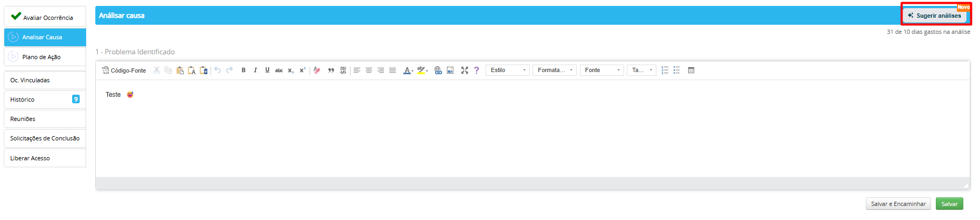Screen dimensions: 980x220
Task: Insert a numbered list
Action: pos(665,70)
